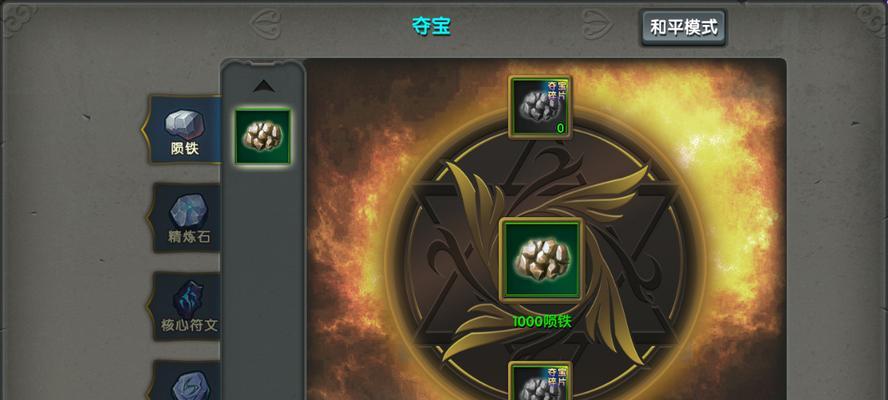Screen dimensions: 888x400
Task: Click the fragment count 0 on top slot
Action: (x=560, y=128)
